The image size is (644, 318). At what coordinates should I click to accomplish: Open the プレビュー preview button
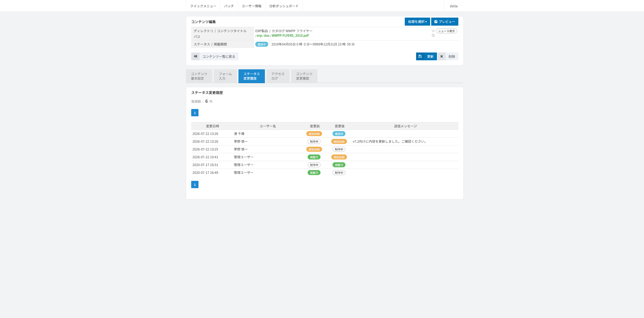[445, 22]
